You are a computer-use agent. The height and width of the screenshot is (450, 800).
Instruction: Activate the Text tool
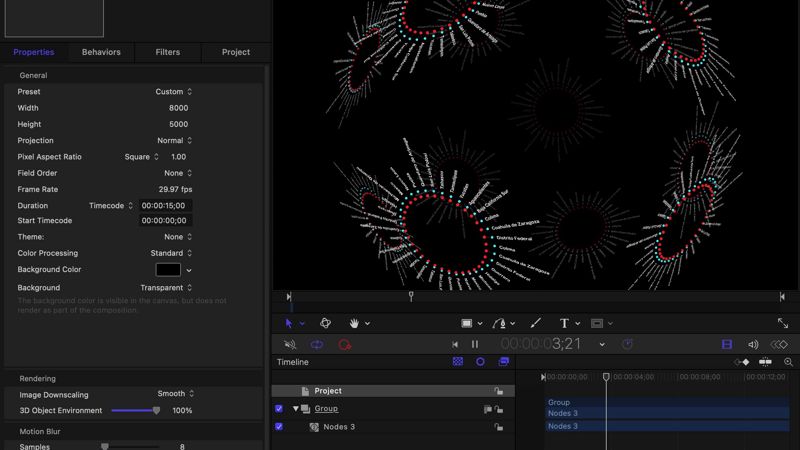pos(564,323)
